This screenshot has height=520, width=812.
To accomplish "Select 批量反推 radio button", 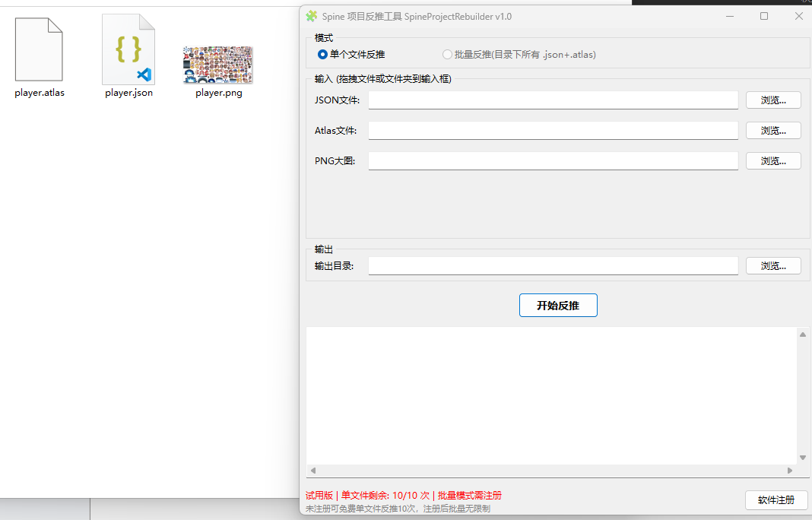I will (x=447, y=55).
